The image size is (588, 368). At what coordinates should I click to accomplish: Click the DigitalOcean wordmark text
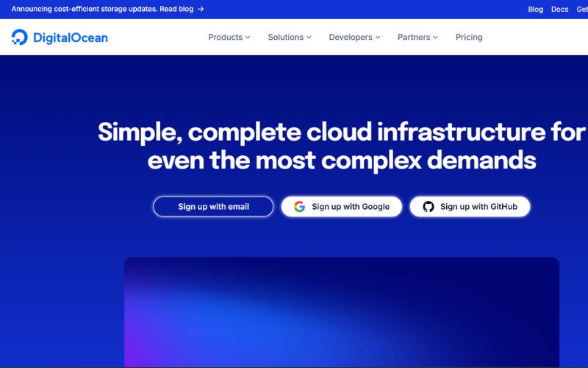[71, 38]
